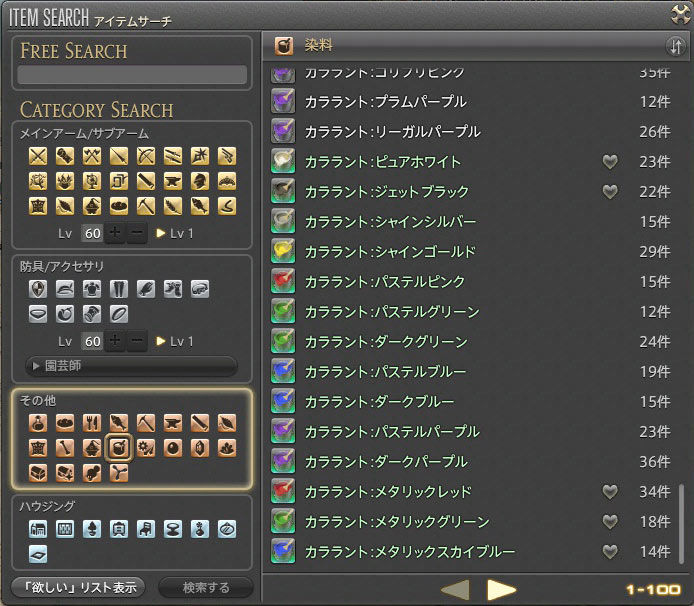
Task: Select the カララント:パステルパープル row
Action: (x=471, y=432)
